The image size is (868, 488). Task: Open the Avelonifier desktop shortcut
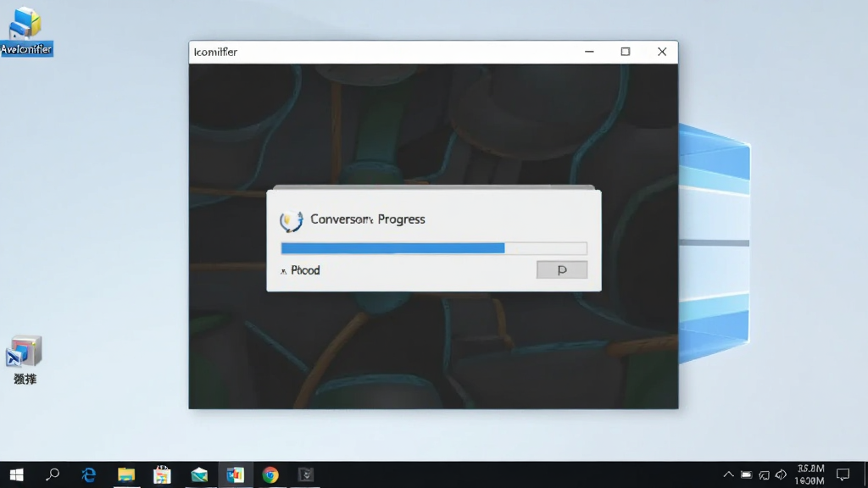pos(26,31)
